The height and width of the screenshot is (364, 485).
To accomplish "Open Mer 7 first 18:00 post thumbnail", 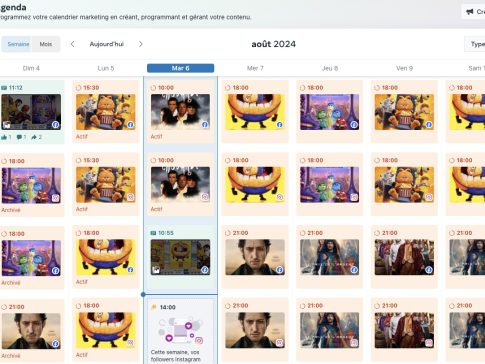I will [x=255, y=112].
